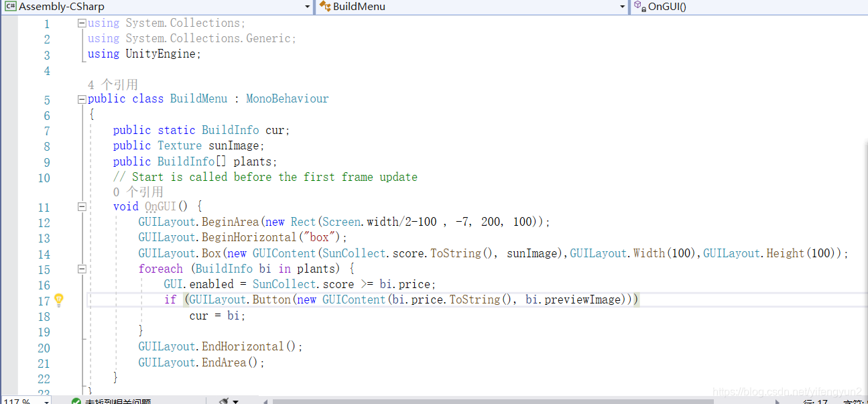Collapse the BuildMenu class block at line 5

[x=82, y=98]
